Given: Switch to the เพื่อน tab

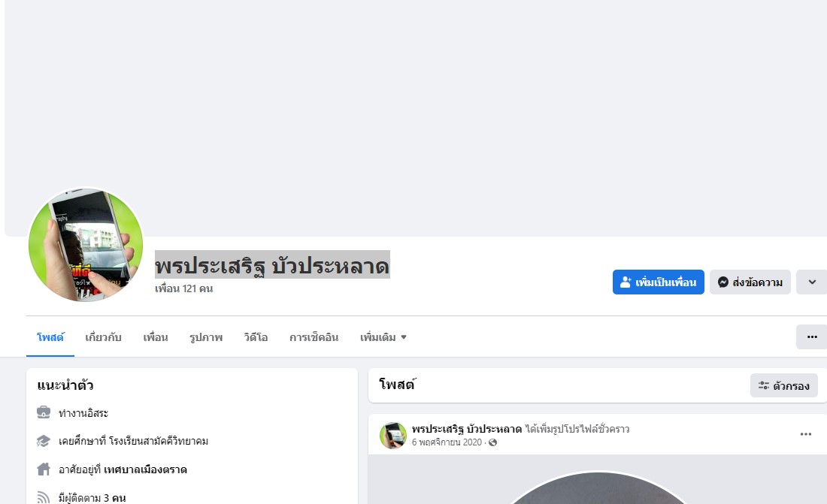Looking at the screenshot, I should [x=156, y=337].
